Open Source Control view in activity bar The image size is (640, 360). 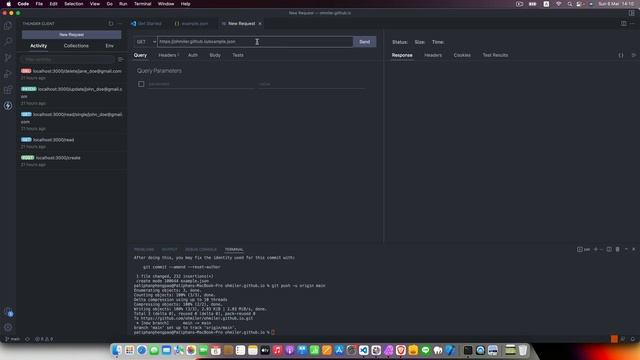point(8,58)
